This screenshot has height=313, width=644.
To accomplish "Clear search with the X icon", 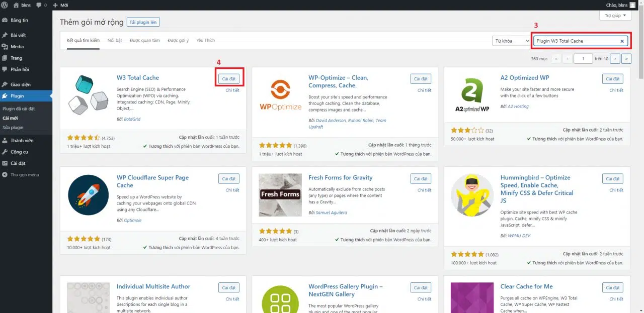I will (622, 41).
